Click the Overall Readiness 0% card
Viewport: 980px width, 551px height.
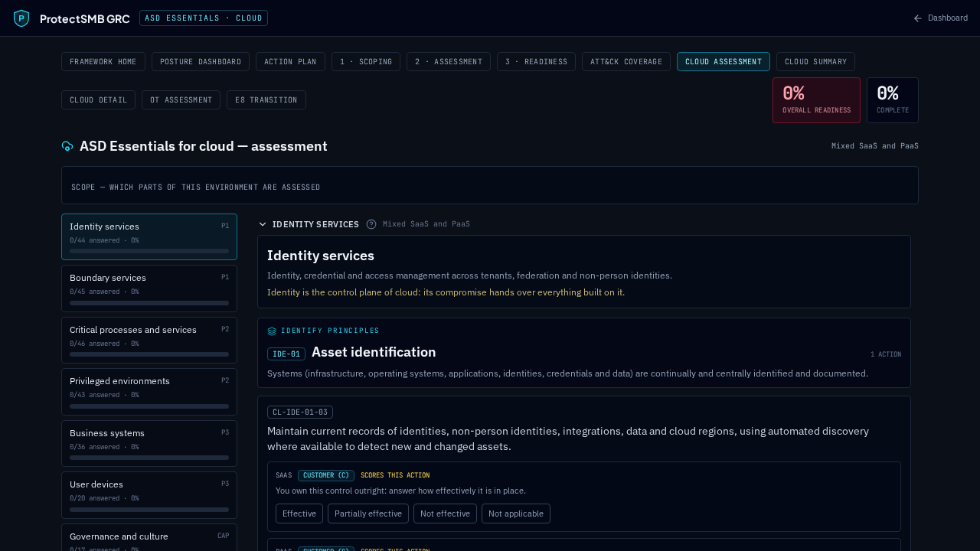click(816, 100)
